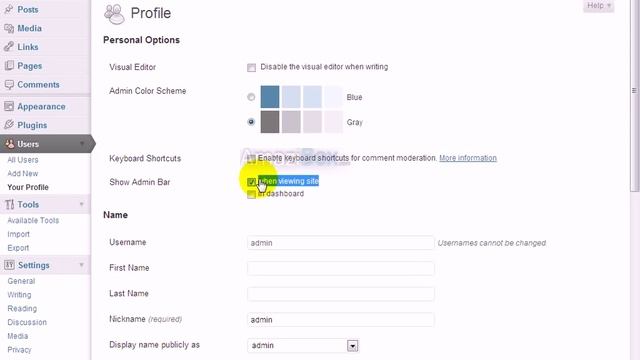Open Privacy settings link
The width and height of the screenshot is (640, 360).
pos(19,350)
